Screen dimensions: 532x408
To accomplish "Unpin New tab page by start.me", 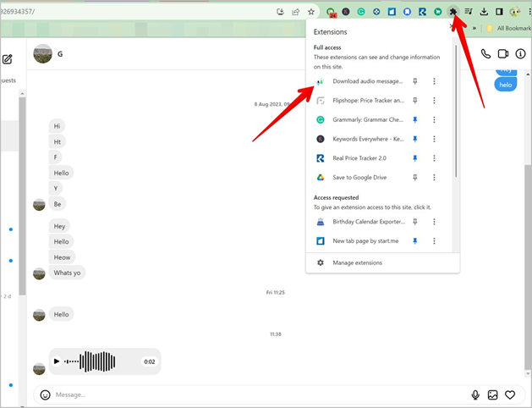I will pyautogui.click(x=414, y=241).
